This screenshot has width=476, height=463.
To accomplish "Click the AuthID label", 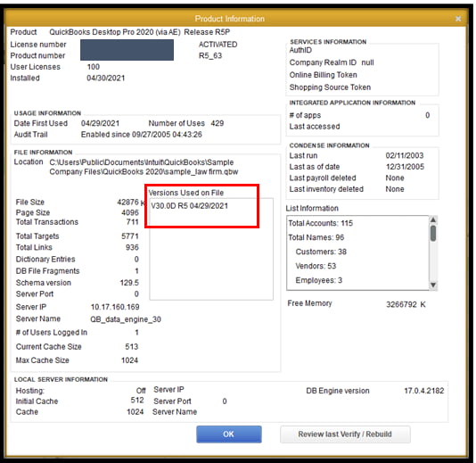I will pos(300,50).
